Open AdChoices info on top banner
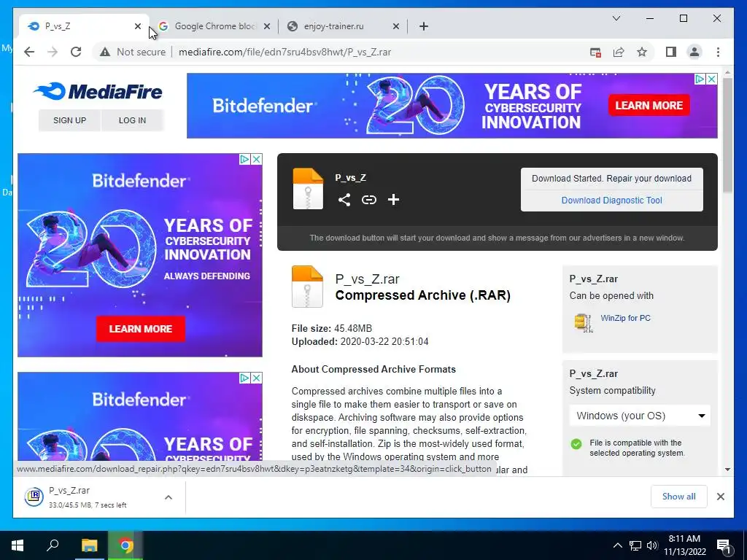Image resolution: width=747 pixels, height=560 pixels. 700,79
